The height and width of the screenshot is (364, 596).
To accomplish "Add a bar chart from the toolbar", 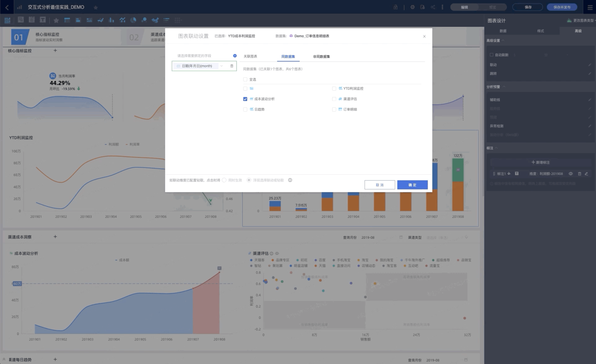I will [112, 20].
